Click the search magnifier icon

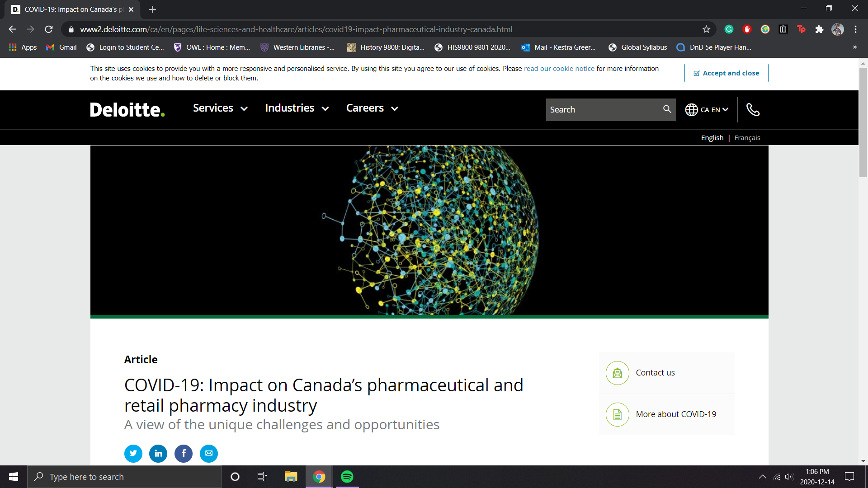click(x=667, y=109)
